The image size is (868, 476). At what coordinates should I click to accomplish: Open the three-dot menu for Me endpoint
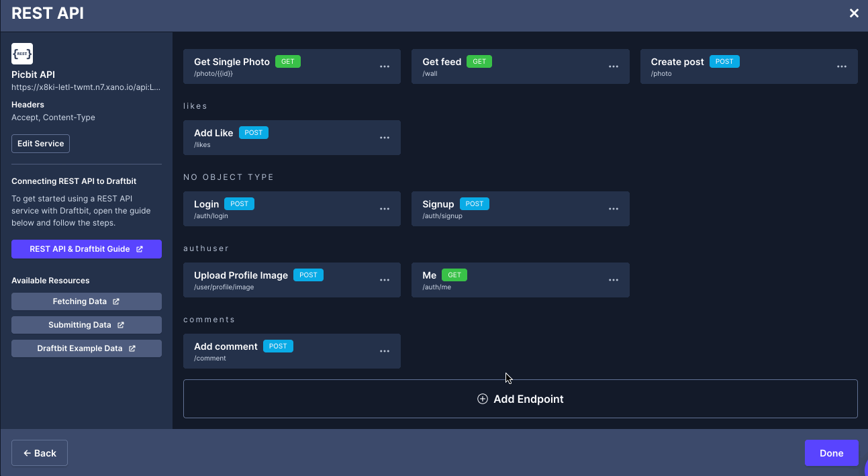[x=613, y=280]
